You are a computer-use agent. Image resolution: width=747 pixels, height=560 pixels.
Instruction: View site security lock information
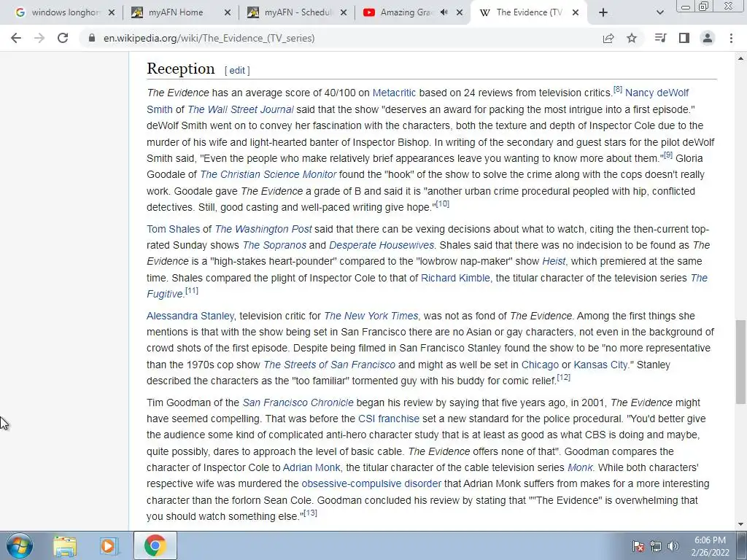click(91, 38)
